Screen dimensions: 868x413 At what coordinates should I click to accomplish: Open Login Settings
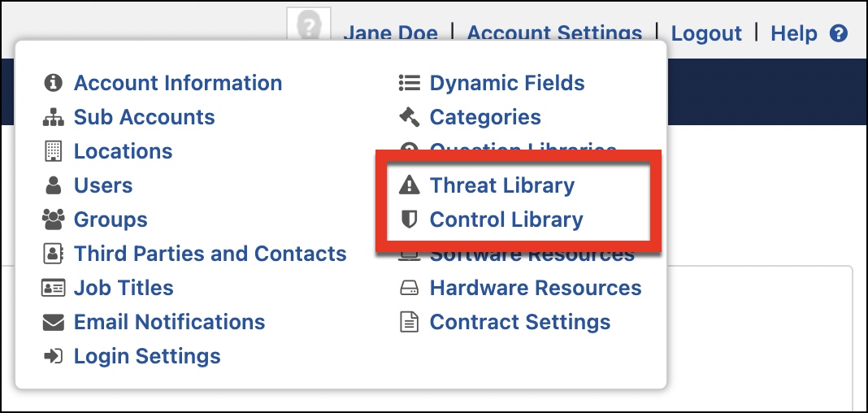click(x=147, y=356)
